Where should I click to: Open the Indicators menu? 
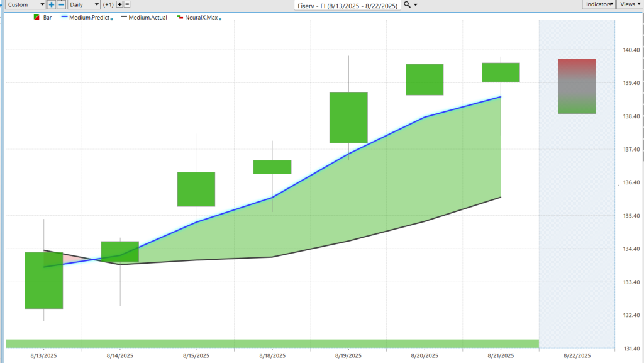[x=597, y=4]
